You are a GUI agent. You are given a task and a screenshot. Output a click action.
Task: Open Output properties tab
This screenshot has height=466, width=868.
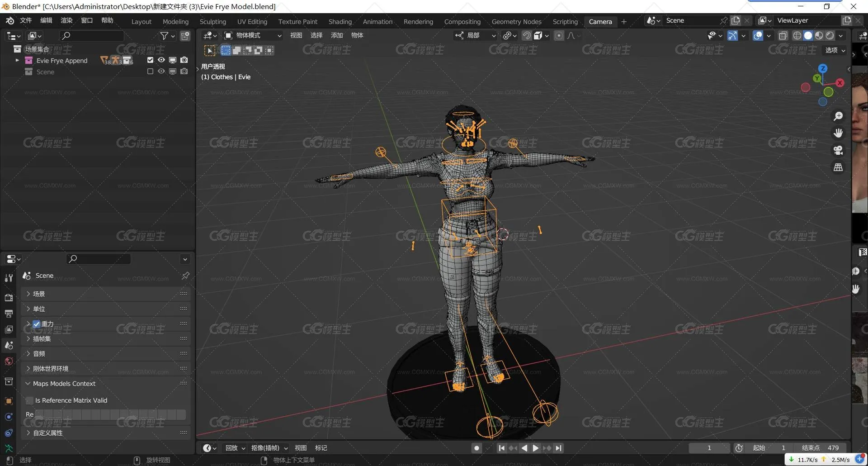coord(9,313)
